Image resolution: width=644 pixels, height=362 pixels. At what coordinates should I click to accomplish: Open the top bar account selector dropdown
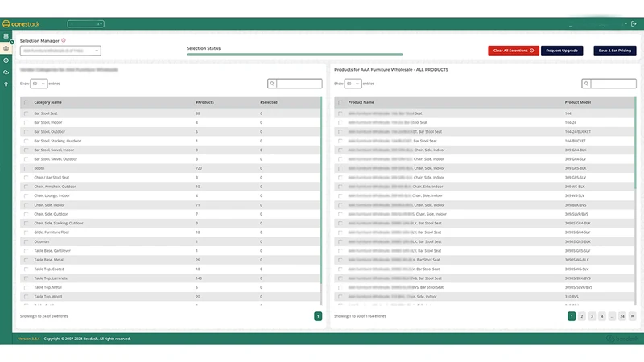click(86, 24)
